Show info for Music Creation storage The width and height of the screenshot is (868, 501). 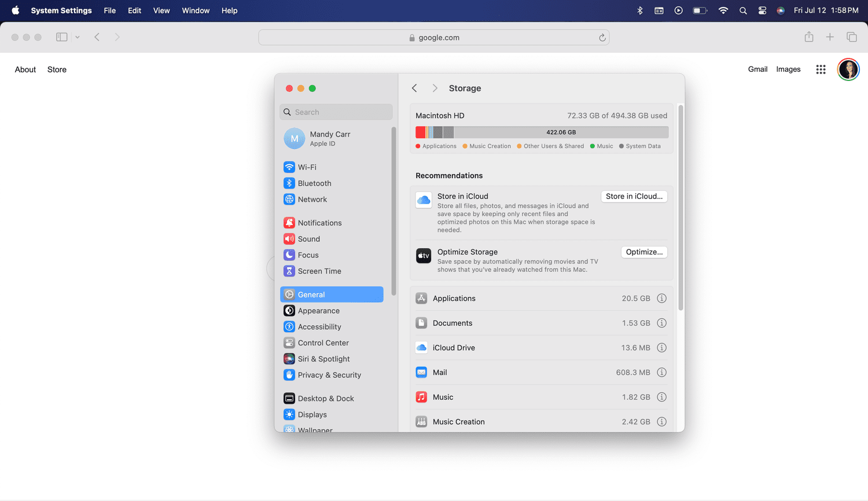[661, 422]
